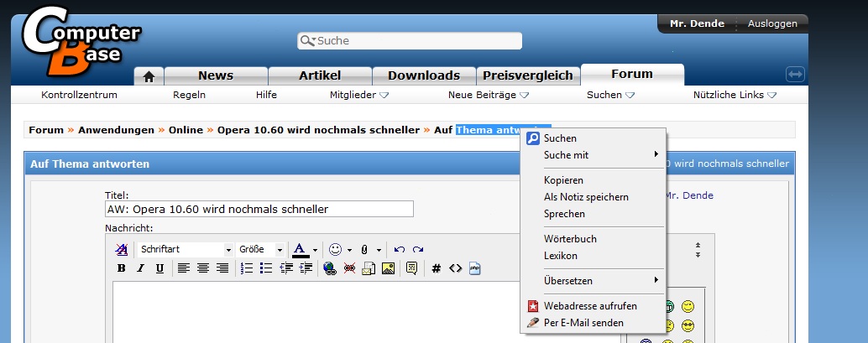
Task: Choose Kopieren from context menu
Action: tap(593, 179)
